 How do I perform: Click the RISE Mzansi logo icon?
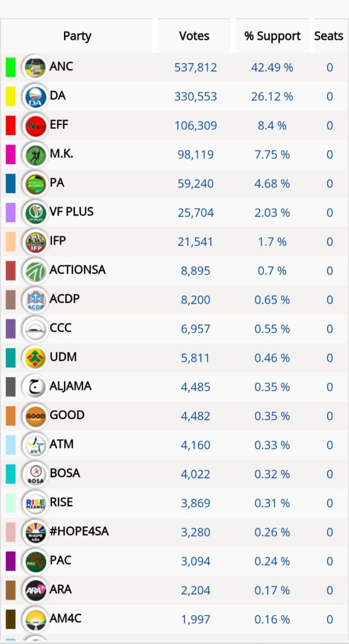tap(35, 504)
